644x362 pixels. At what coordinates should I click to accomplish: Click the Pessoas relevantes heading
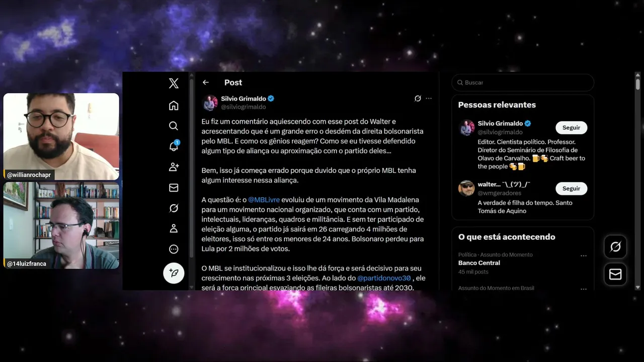point(497,105)
